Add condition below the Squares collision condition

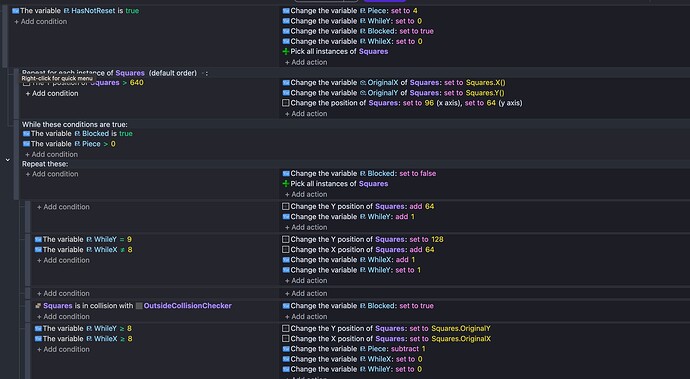[x=63, y=316]
